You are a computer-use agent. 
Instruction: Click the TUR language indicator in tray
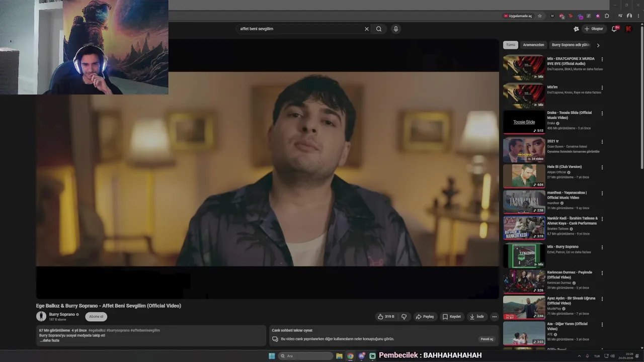[597, 356]
